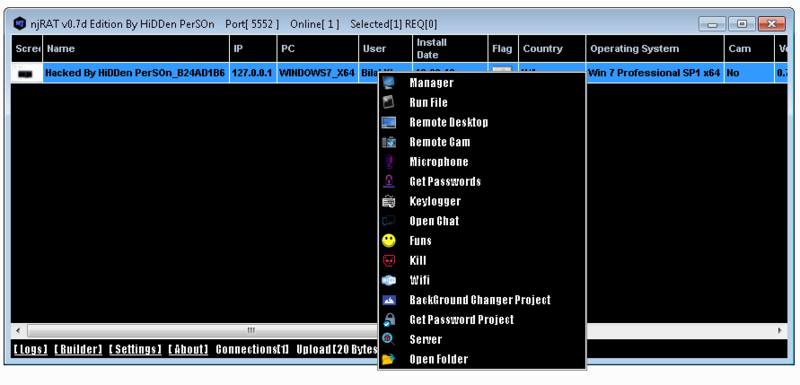This screenshot has width=800, height=385.
Task: Click the purple Microphone icon
Action: 389,162
